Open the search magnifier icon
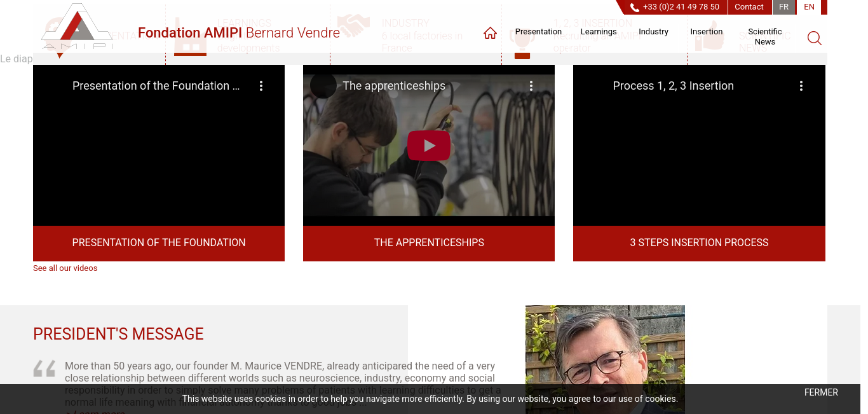 (814, 38)
